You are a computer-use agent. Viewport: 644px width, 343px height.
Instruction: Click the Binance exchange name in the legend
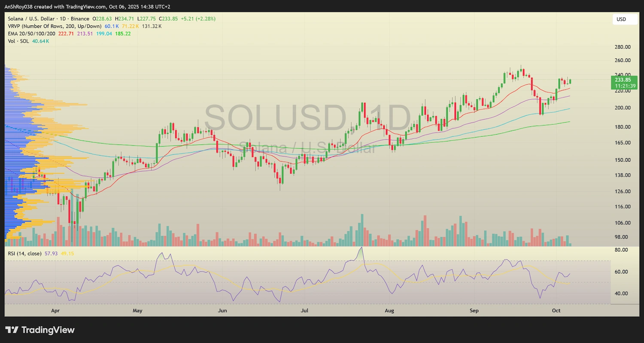[x=79, y=18]
